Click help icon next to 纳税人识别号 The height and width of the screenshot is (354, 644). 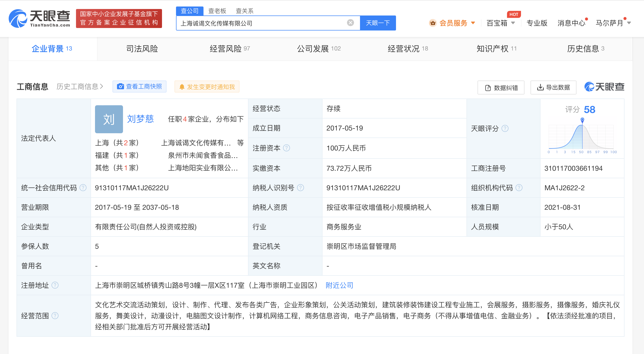tap(300, 187)
